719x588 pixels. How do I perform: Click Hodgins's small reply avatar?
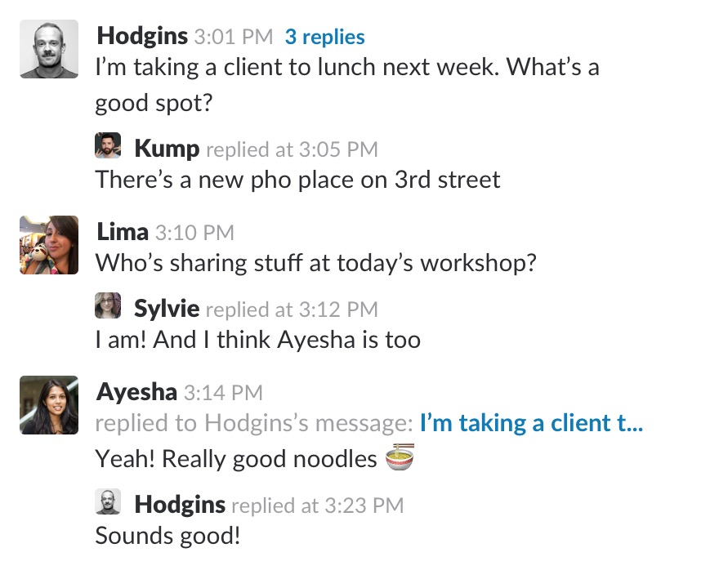point(109,501)
